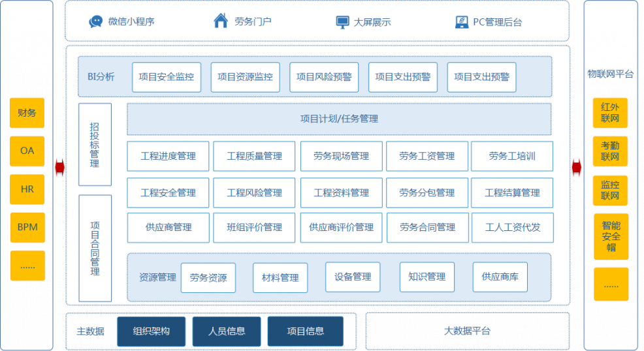Viewport: 644px width, 351px height.
Task: Click the 智能安全帽 yellow box
Action: pyautogui.click(x=611, y=237)
